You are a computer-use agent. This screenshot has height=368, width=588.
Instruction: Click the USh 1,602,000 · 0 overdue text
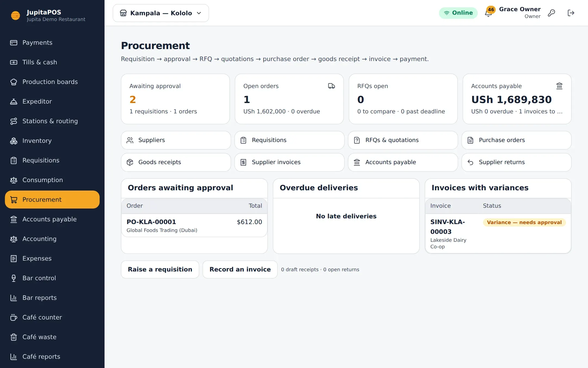pos(281,111)
